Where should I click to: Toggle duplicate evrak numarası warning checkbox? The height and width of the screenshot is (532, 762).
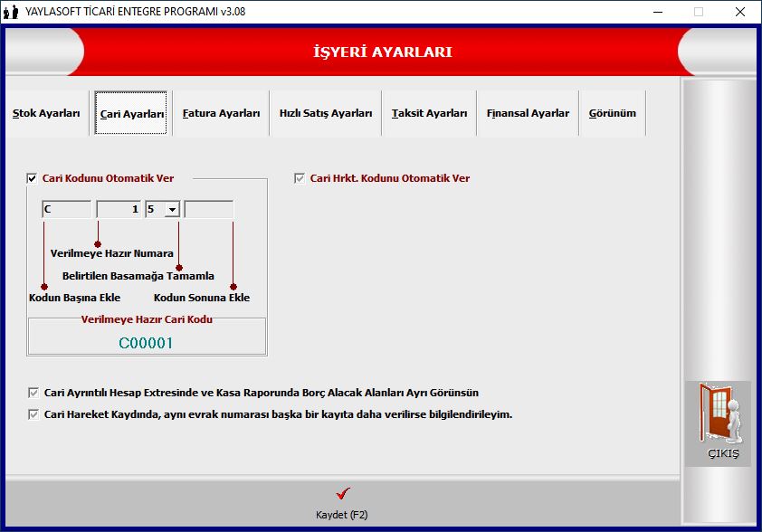click(33, 414)
